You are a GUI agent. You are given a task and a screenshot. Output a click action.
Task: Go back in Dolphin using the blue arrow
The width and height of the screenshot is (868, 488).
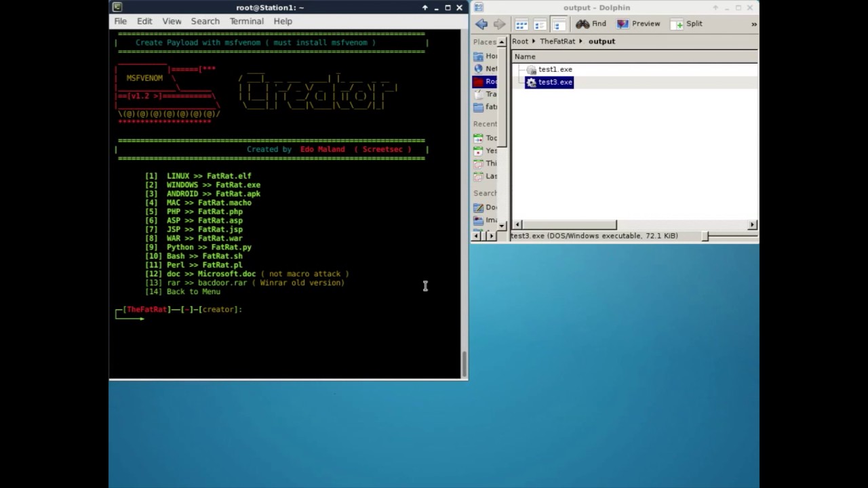[x=481, y=24]
